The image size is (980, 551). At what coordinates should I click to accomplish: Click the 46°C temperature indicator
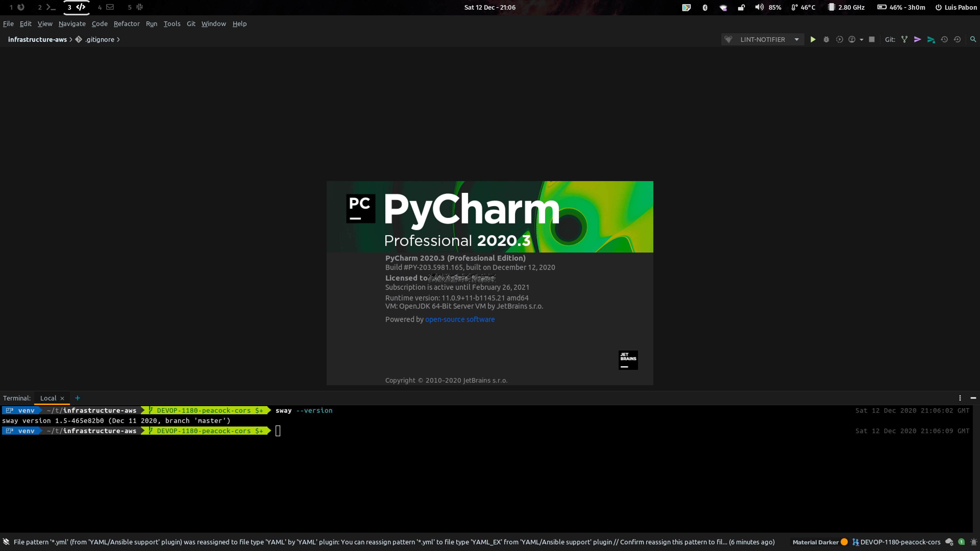pos(803,8)
